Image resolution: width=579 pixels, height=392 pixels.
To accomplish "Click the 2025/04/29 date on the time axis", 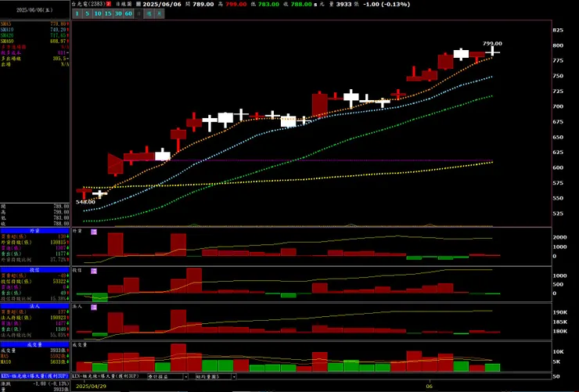I will tap(91, 387).
